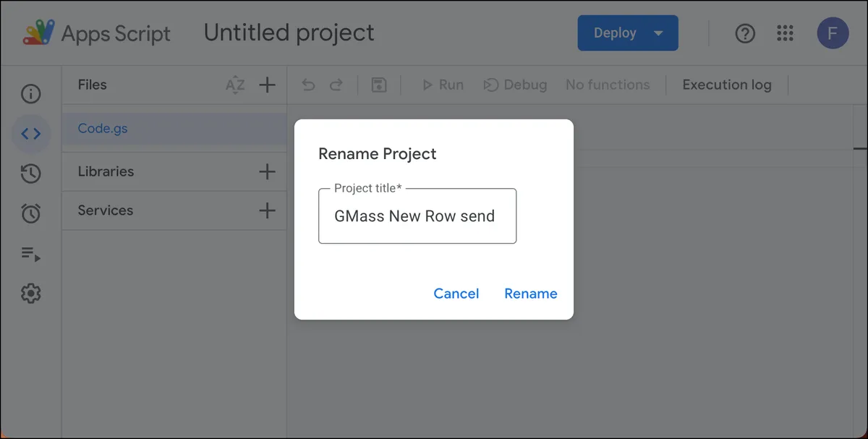Cancel the Rename Project dialog
Image resolution: width=868 pixels, height=439 pixels.
[456, 294]
